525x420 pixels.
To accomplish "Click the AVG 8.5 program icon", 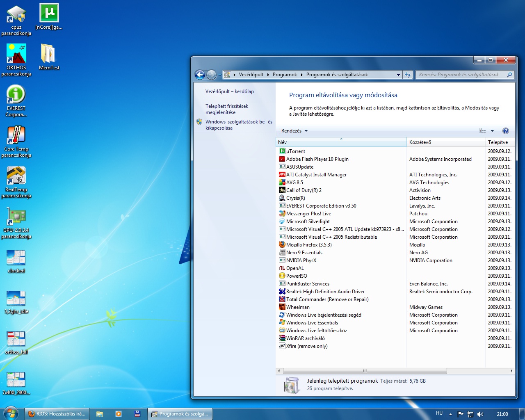I will 282,182.
